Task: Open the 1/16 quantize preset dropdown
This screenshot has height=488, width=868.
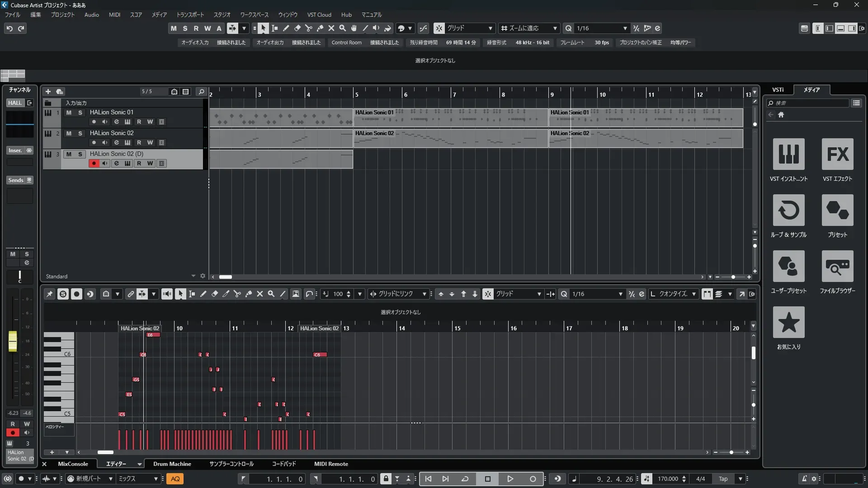Action: pos(625,28)
